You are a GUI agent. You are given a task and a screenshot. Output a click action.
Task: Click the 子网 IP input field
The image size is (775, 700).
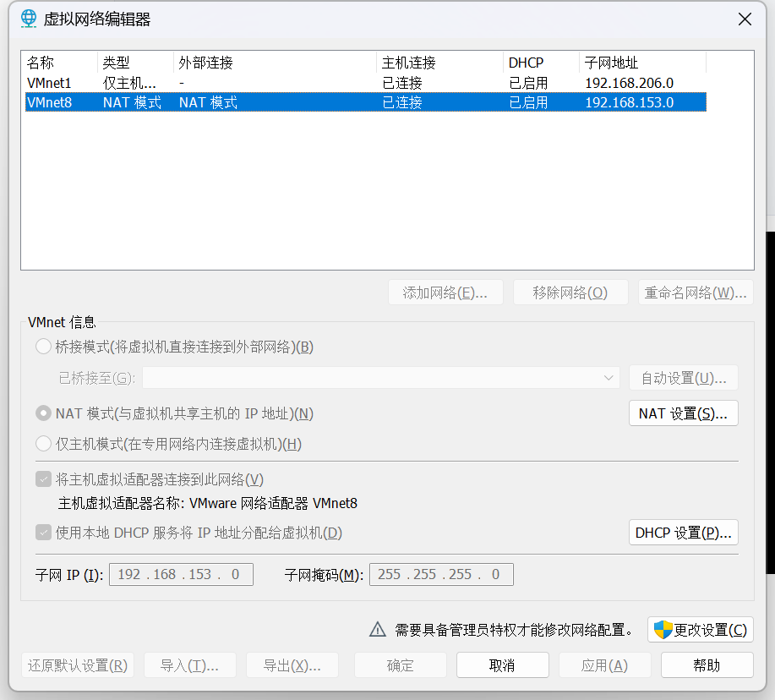click(181, 574)
